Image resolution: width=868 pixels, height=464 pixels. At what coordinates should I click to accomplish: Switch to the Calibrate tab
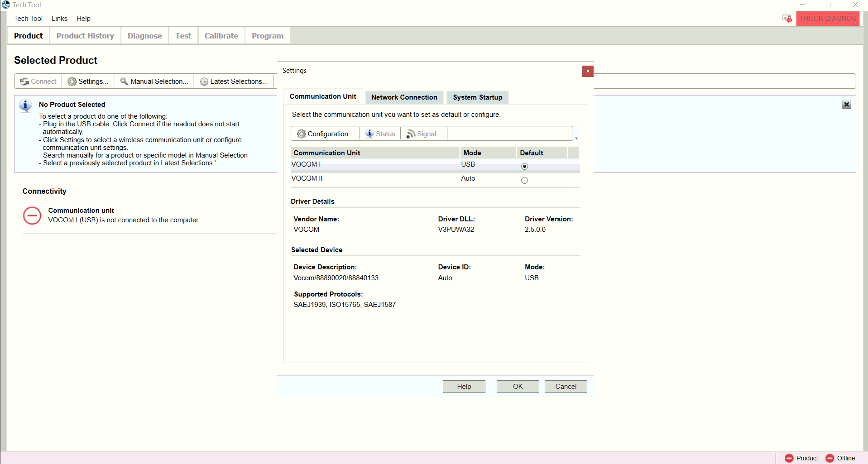(221, 36)
